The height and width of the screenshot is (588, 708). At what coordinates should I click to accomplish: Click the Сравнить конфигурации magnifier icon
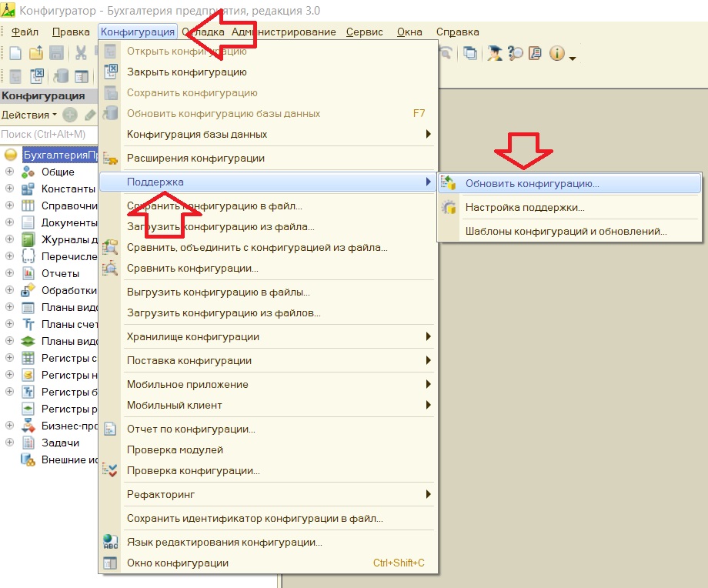(110, 269)
